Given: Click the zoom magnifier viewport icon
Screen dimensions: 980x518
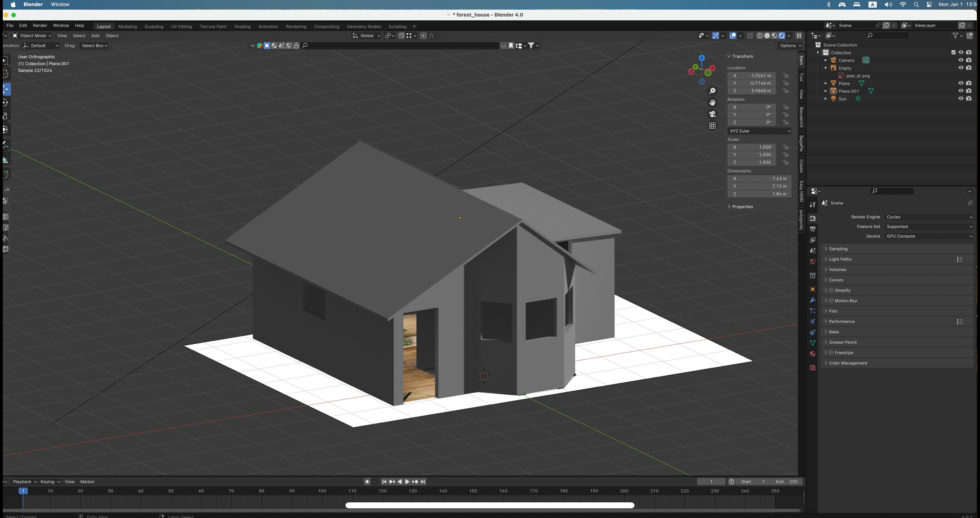Looking at the screenshot, I should point(712,91).
